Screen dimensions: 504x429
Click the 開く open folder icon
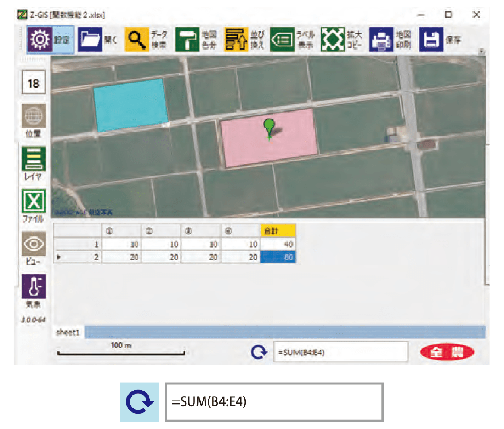[90, 40]
